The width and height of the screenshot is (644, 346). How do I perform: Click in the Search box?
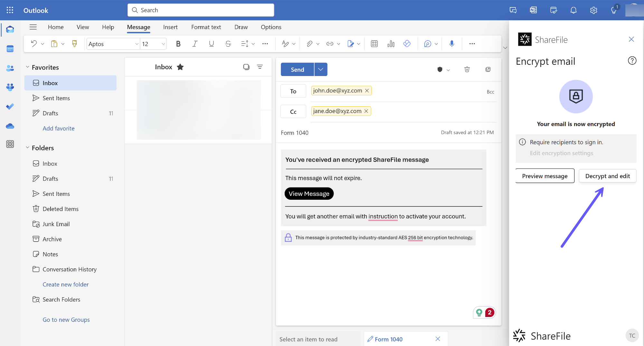pos(201,10)
